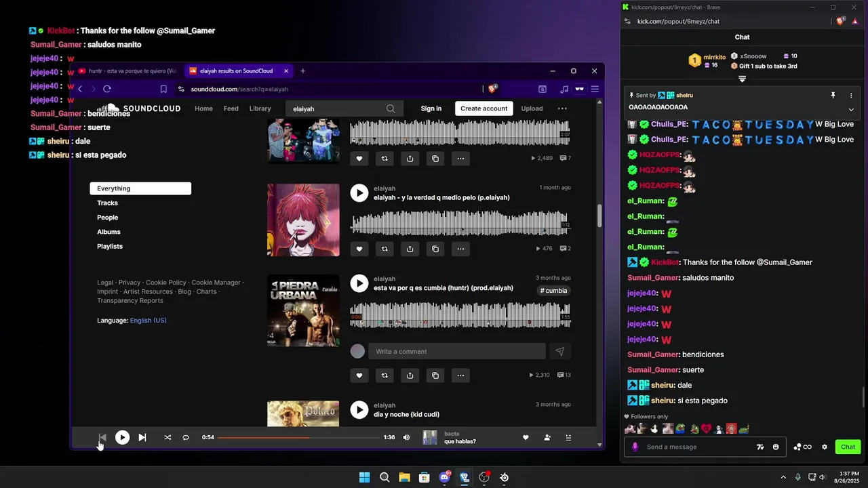Open the 'Cookie Policy' footer link
This screenshot has width=868, height=488.
click(165, 283)
